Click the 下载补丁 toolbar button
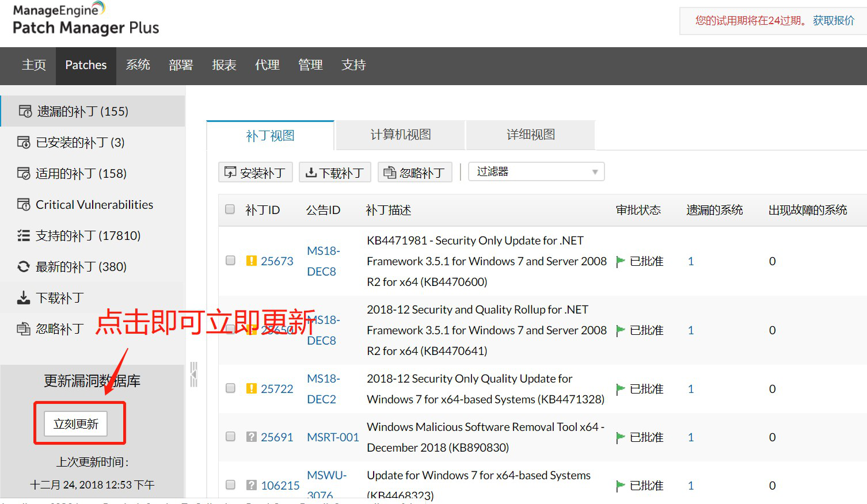The height and width of the screenshot is (504, 867). tap(335, 172)
